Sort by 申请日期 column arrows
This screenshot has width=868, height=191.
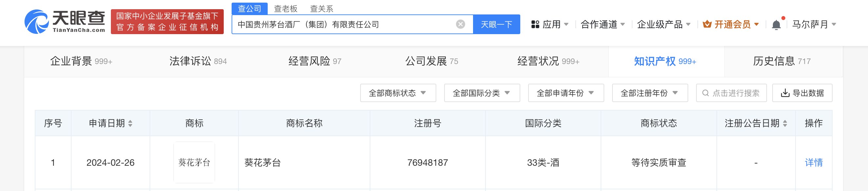coord(131,124)
